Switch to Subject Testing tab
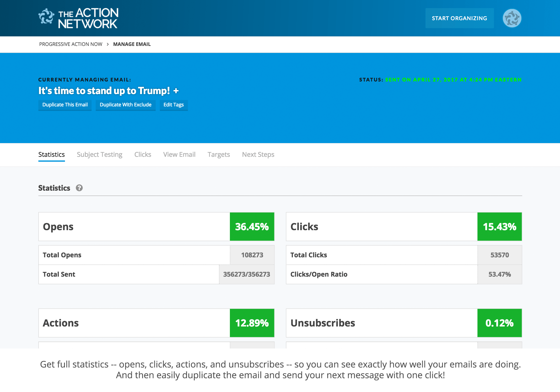The width and height of the screenshot is (560, 392). pos(99,155)
